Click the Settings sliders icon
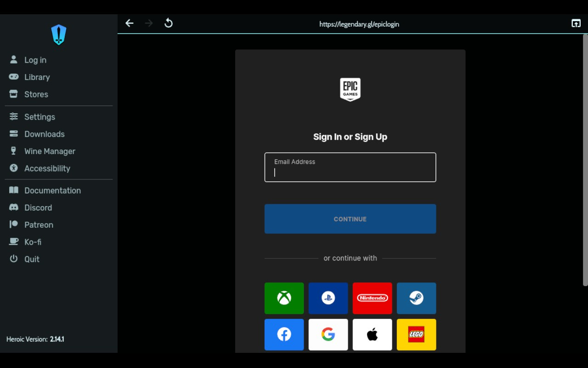The width and height of the screenshot is (588, 368). click(x=14, y=116)
